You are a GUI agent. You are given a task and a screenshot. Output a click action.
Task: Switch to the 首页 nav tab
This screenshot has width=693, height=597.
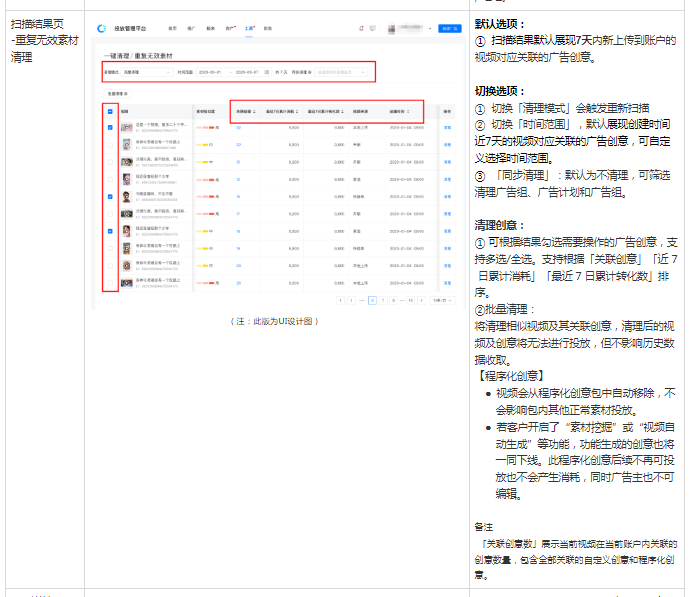pos(172,28)
